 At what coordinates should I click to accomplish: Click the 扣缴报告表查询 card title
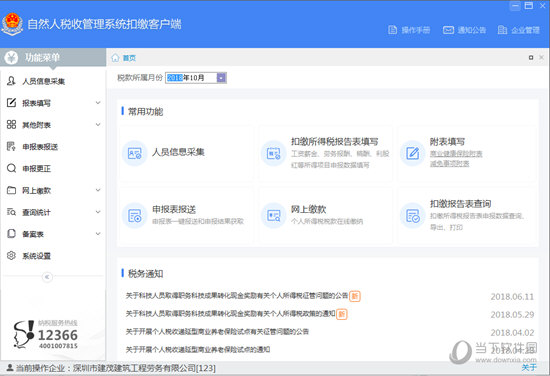pos(461,204)
